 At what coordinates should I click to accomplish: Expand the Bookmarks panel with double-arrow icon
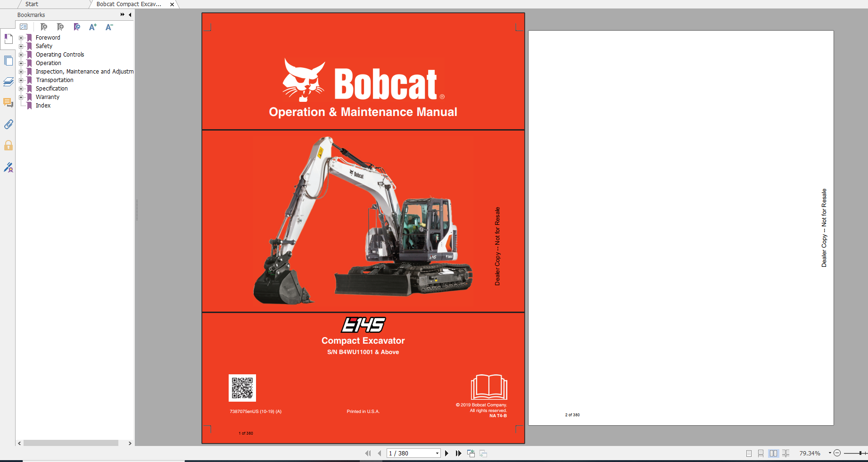pyautogui.click(x=123, y=15)
